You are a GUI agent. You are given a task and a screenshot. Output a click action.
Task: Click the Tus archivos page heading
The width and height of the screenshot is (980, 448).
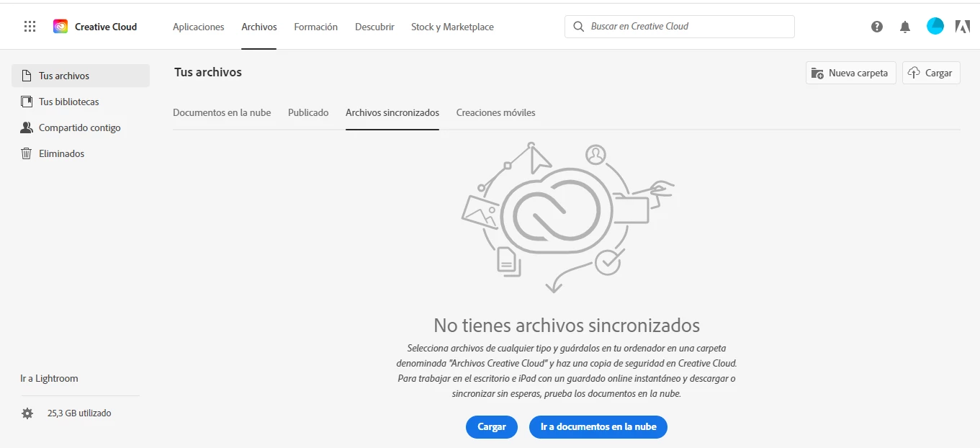(x=208, y=72)
